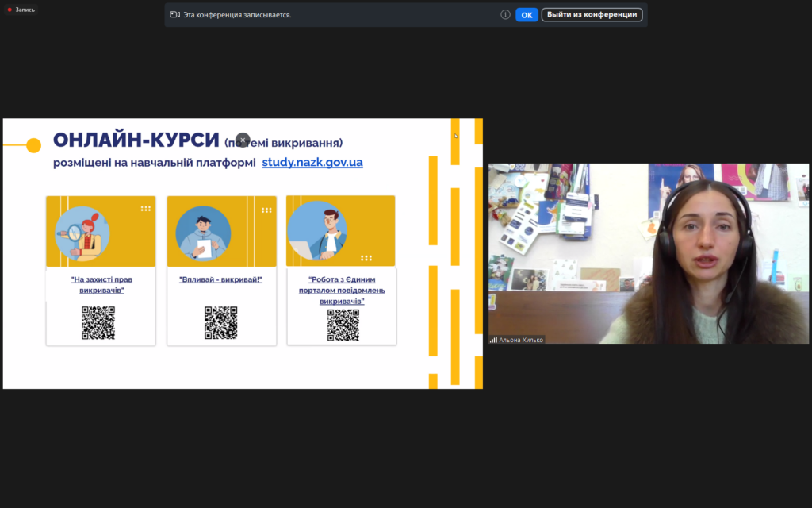
Task: Select the speaker's video tile
Action: pyautogui.click(x=648, y=253)
